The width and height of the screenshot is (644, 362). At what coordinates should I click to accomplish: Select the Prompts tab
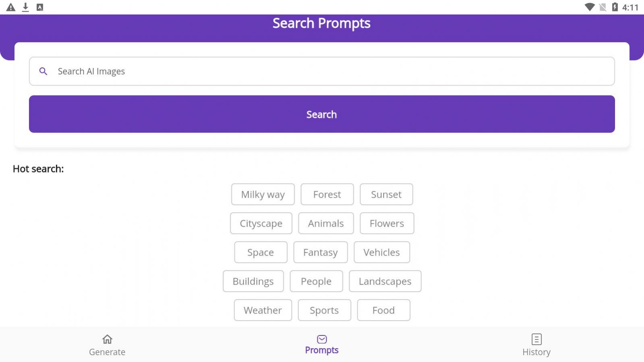point(321,345)
